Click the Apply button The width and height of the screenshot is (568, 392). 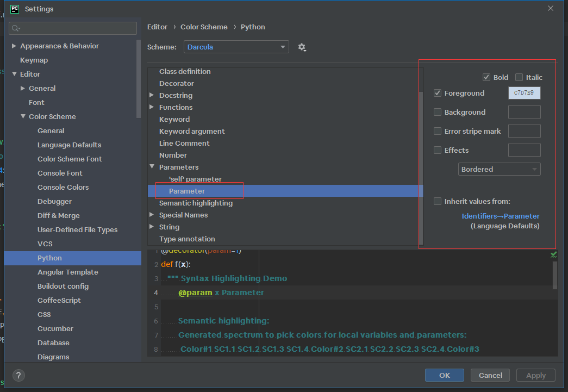point(536,375)
